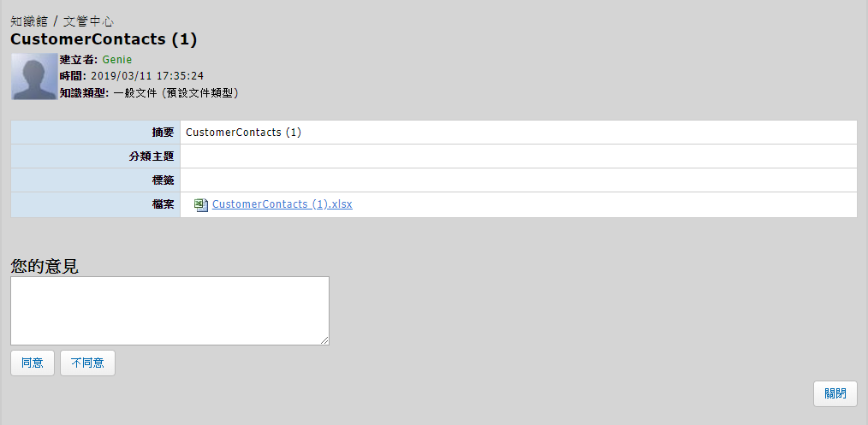Click the 摘要 value CustomerContacts (1)
Image resolution: width=868 pixels, height=425 pixels.
tap(243, 133)
